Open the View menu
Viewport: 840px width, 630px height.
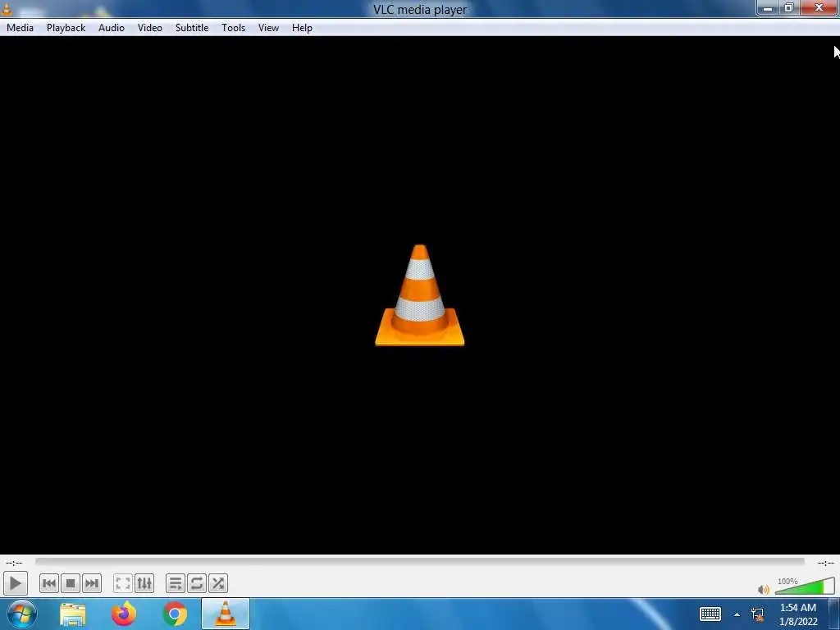[268, 28]
